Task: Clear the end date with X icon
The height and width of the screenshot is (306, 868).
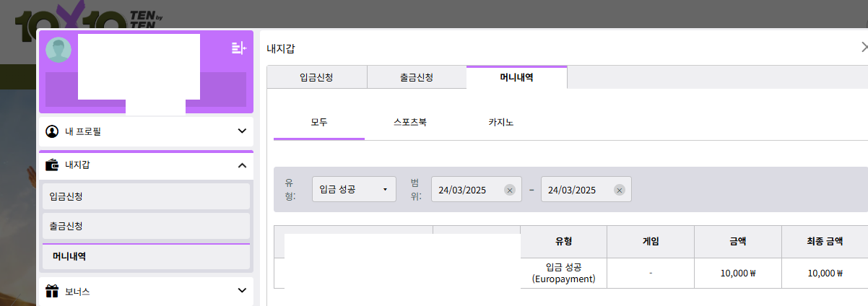Action: pos(619,190)
